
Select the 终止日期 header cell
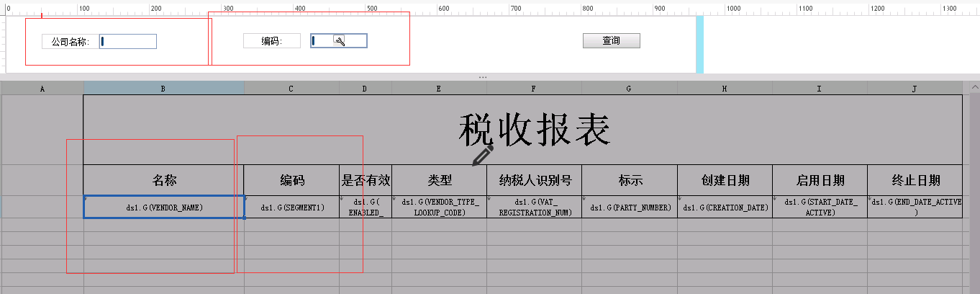pyautogui.click(x=915, y=180)
